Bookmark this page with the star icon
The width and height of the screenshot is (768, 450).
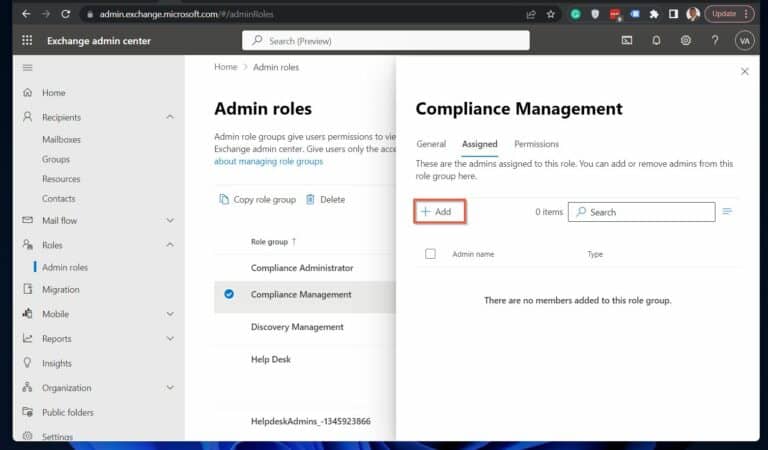(551, 14)
